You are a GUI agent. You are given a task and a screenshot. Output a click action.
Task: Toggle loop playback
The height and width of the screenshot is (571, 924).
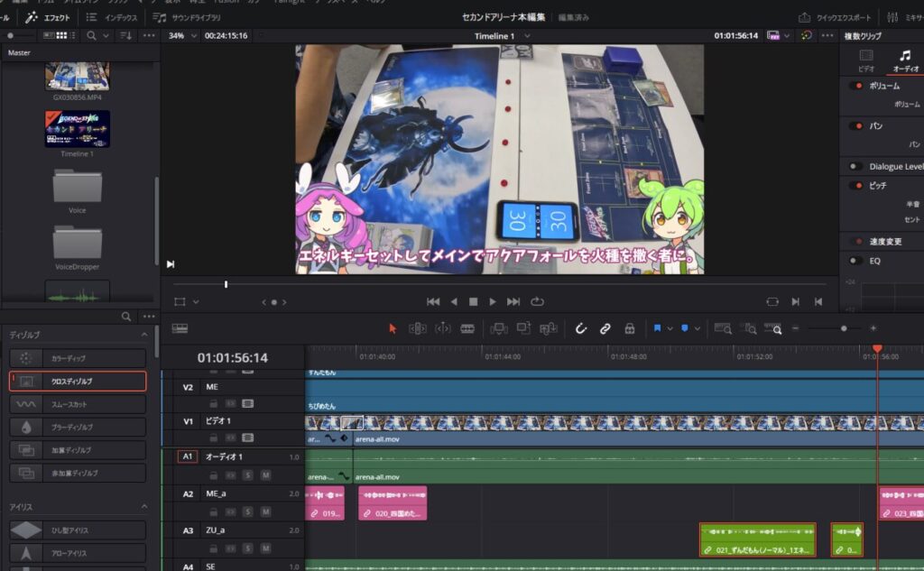(x=537, y=301)
